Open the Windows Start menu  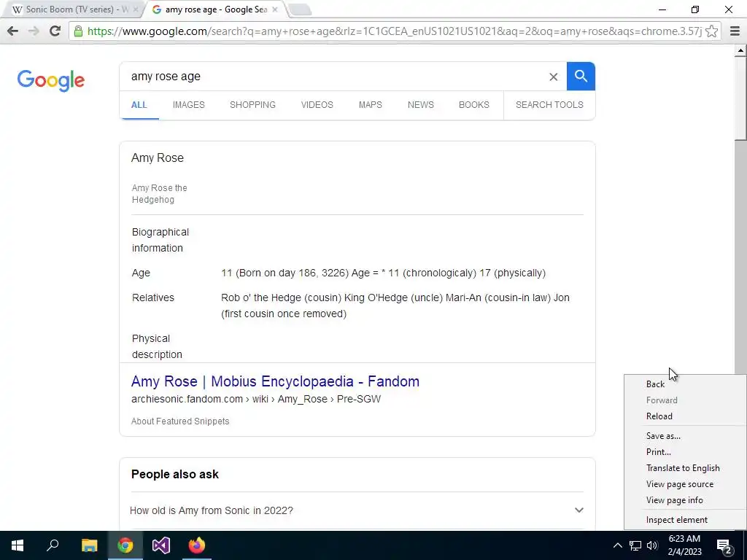tap(18, 545)
